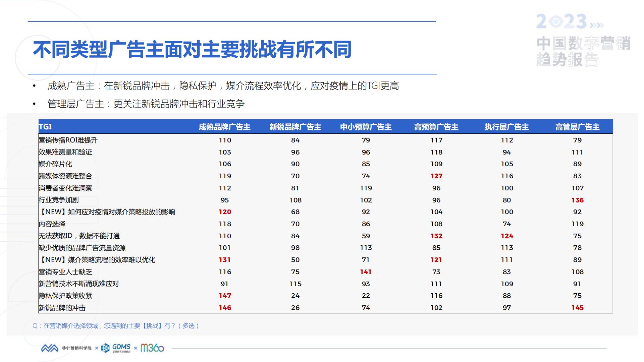Click the survey question footnote starting Q：
Image resolution: width=644 pixels, height=362 pixels.
pyautogui.click(x=116, y=326)
